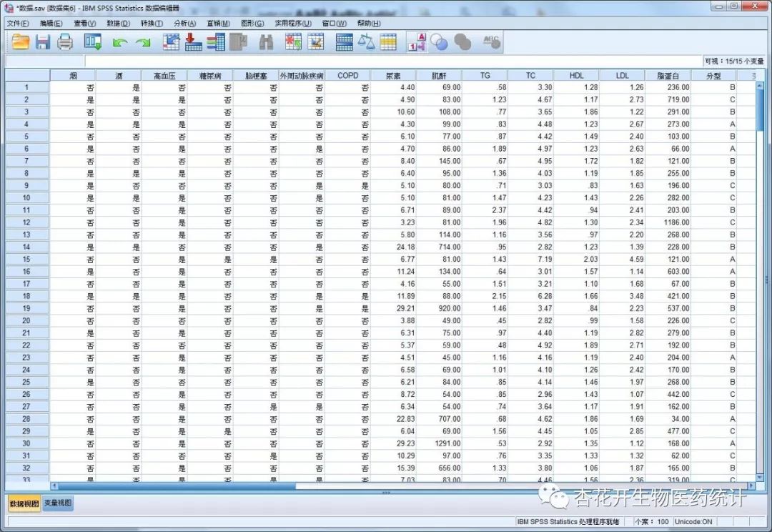Open the 图形(G) menu

click(x=252, y=24)
